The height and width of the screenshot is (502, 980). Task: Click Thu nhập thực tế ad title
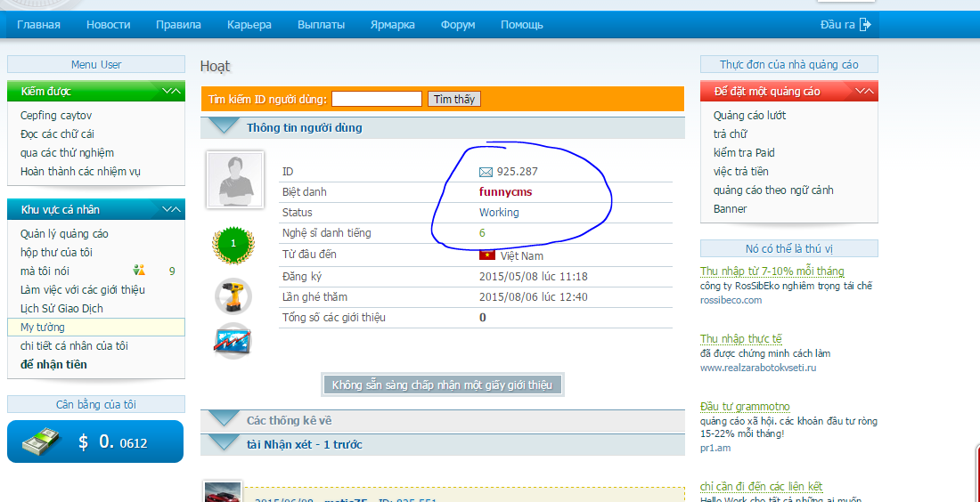coord(741,338)
